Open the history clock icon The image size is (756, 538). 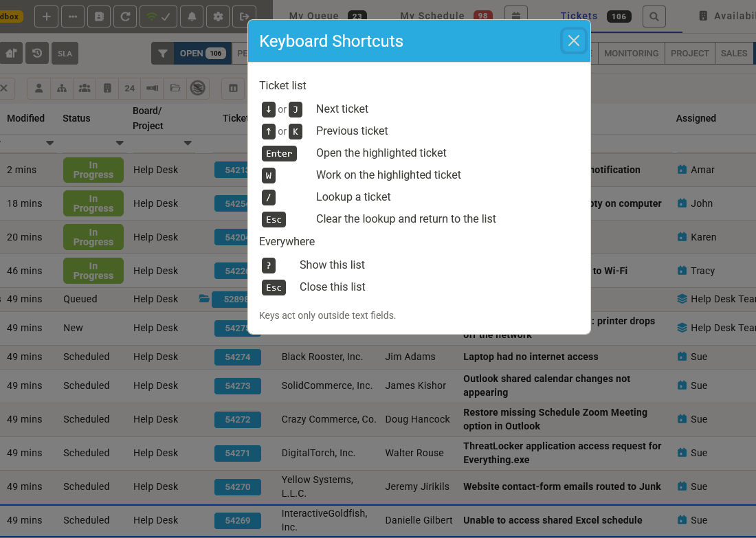[37, 53]
